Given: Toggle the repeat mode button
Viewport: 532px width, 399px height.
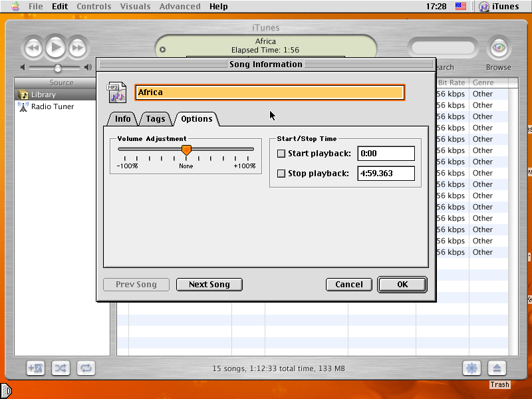Looking at the screenshot, I should click(86, 368).
